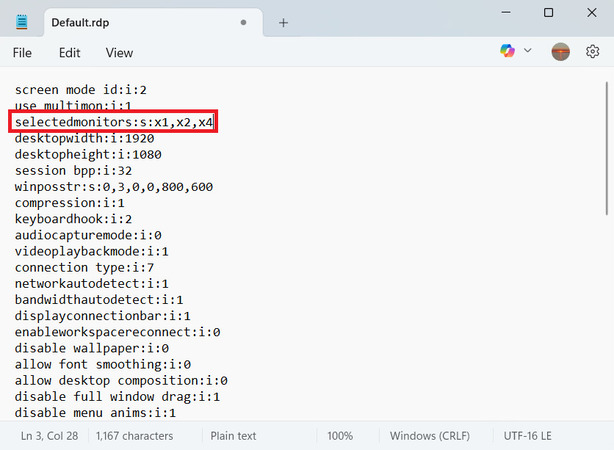The width and height of the screenshot is (614, 450).
Task: Minimize the Notepad window
Action: pyautogui.click(x=506, y=13)
